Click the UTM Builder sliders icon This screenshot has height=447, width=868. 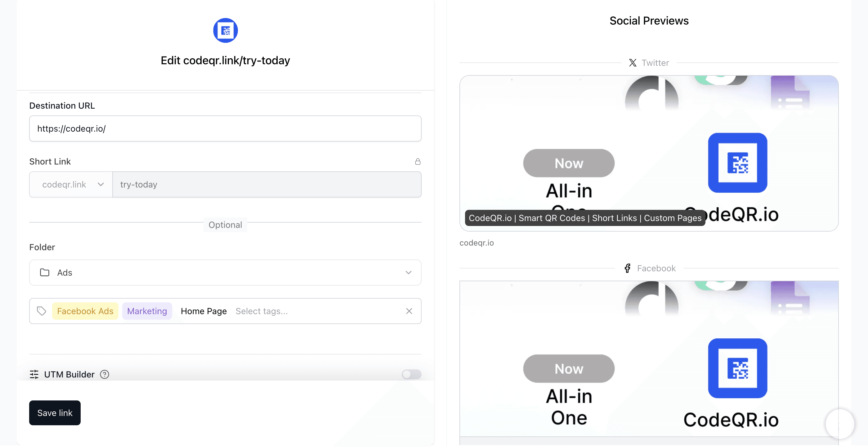pos(34,374)
